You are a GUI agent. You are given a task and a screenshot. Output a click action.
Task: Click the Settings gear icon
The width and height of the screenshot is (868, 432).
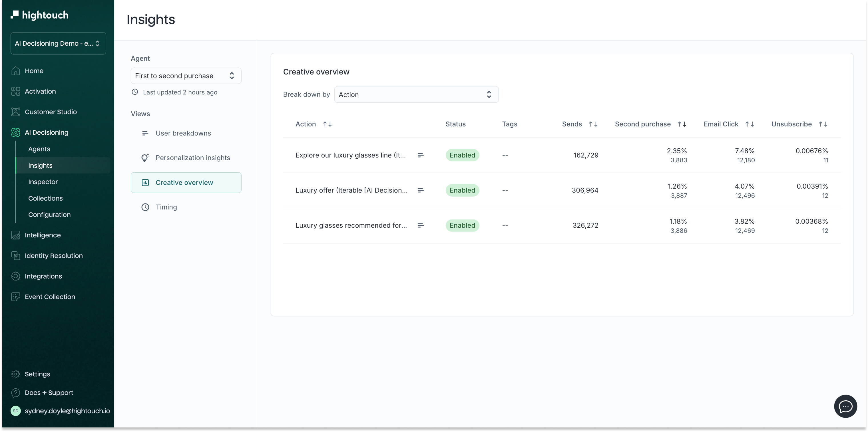point(15,374)
